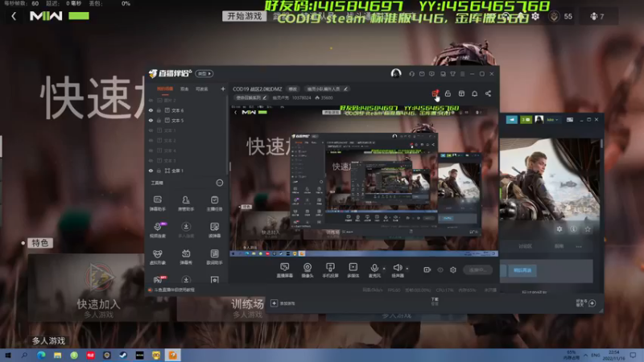644x362 pixels.
Task: Select the 快速加入 game mode card
Action: (98, 287)
